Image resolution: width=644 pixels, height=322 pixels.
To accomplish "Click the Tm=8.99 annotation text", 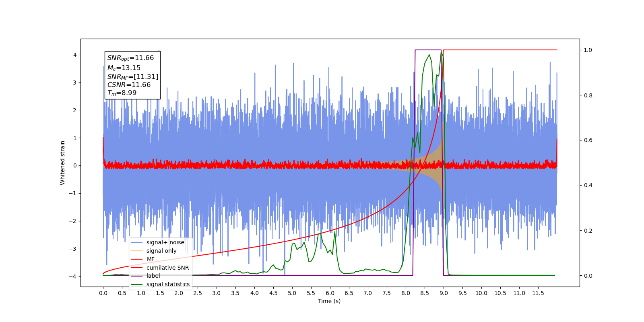I will click(122, 93).
